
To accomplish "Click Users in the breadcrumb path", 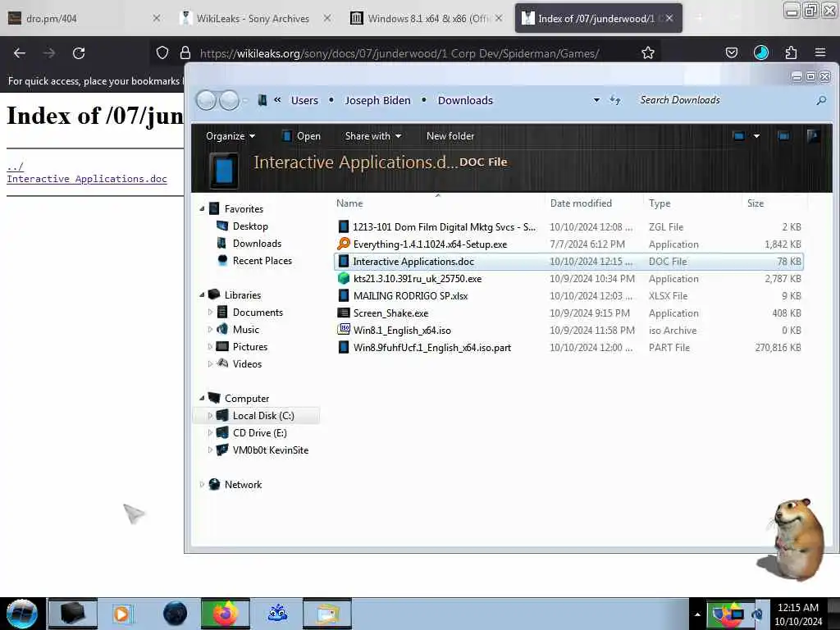I will 304,100.
